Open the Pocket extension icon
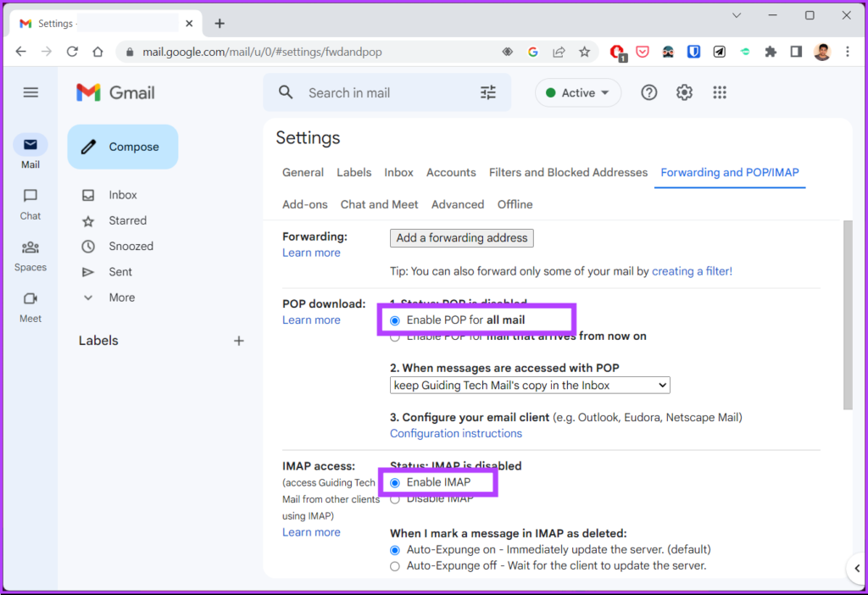This screenshot has width=868, height=595. [x=643, y=52]
